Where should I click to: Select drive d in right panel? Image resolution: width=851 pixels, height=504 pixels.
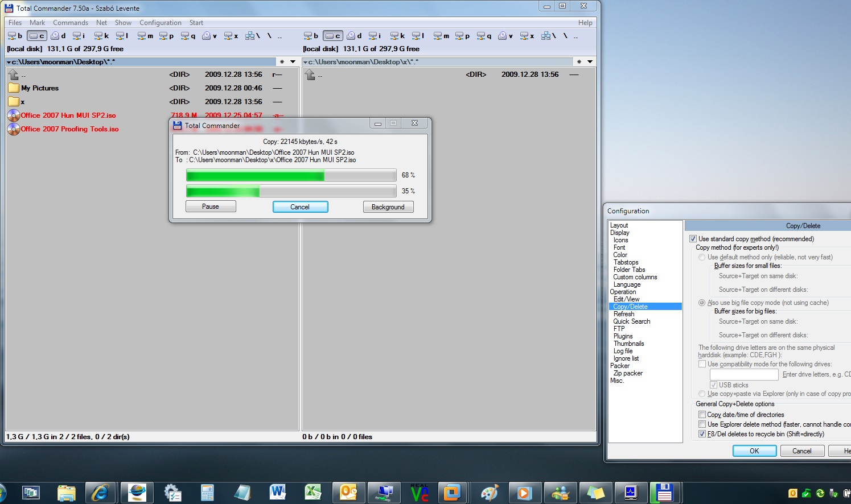(x=355, y=35)
